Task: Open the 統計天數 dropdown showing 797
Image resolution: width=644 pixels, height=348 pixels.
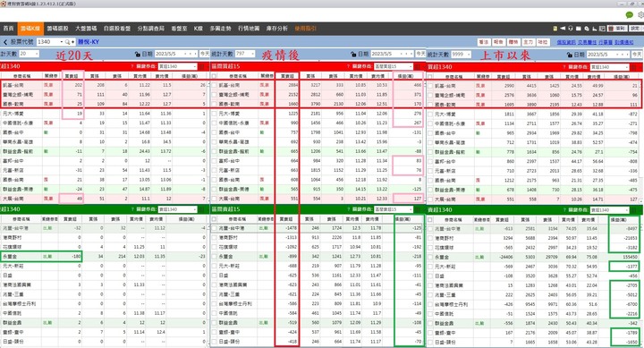Action: 252,54
